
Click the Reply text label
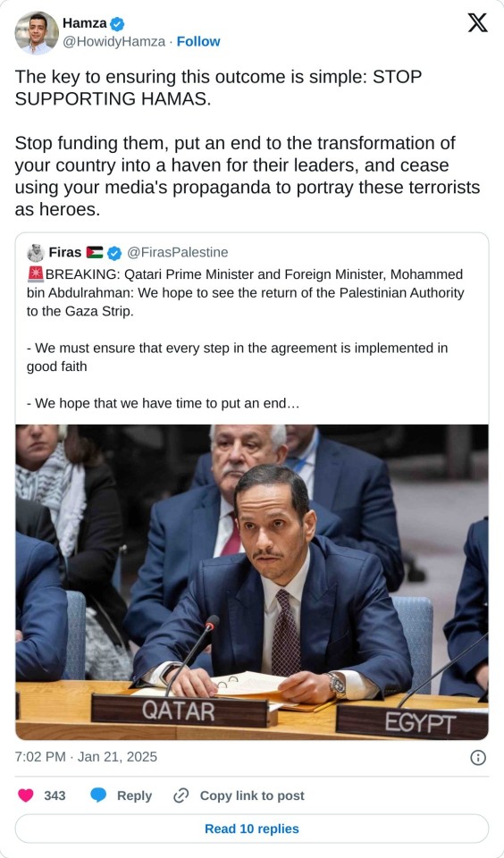pos(134,795)
